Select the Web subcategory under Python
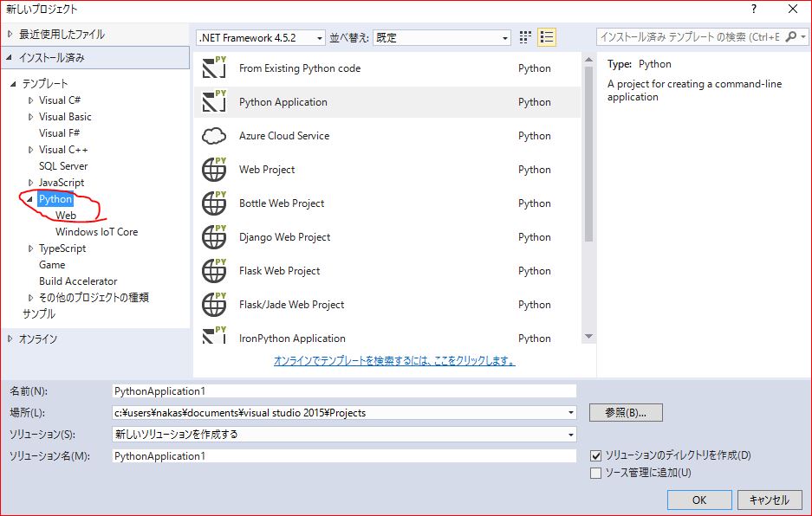Viewport: 812px width, 516px height. coord(66,216)
